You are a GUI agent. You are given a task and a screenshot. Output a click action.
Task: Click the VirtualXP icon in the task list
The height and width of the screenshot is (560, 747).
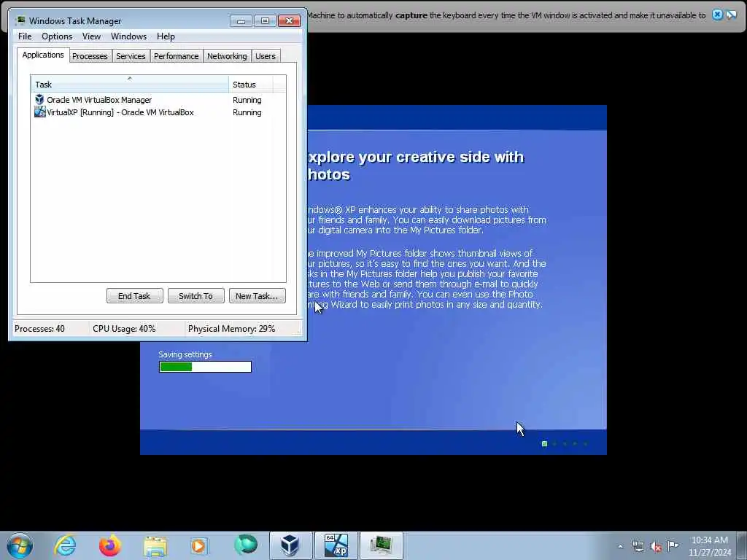click(x=40, y=112)
